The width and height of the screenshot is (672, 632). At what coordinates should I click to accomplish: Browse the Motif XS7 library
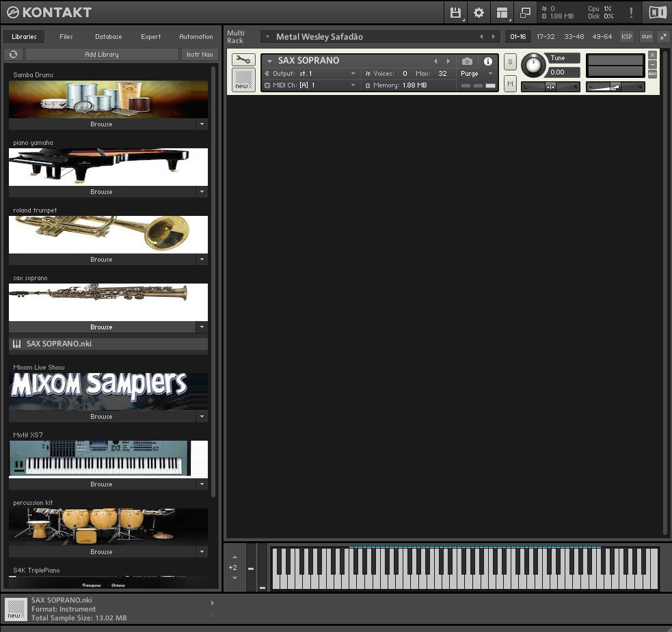pos(102,484)
